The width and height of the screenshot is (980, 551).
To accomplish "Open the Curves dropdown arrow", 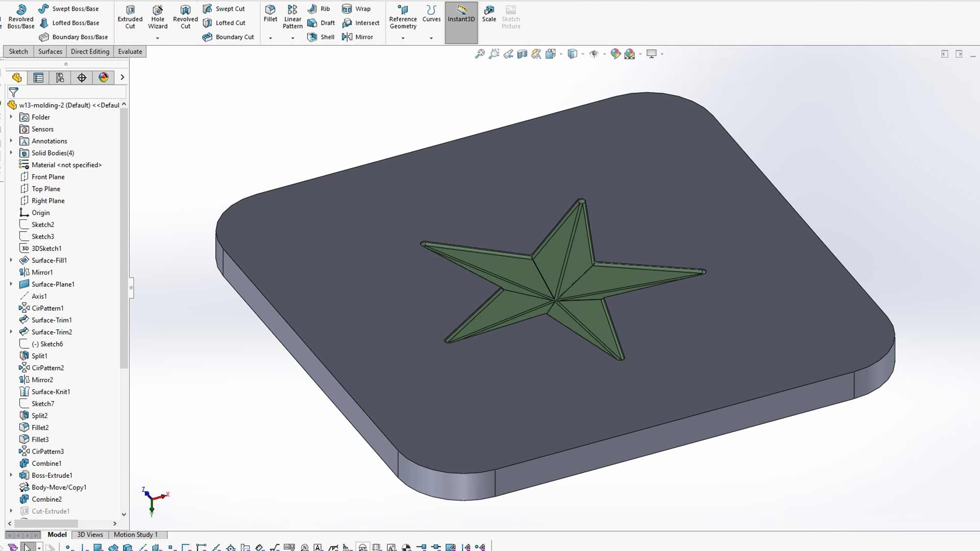I will click(x=431, y=38).
